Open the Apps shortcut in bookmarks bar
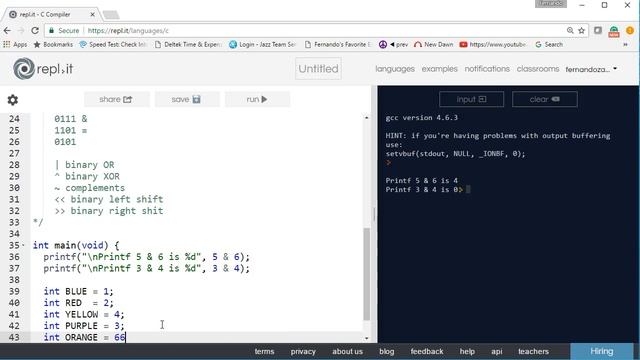This screenshot has height=360, width=640. click(x=15, y=44)
